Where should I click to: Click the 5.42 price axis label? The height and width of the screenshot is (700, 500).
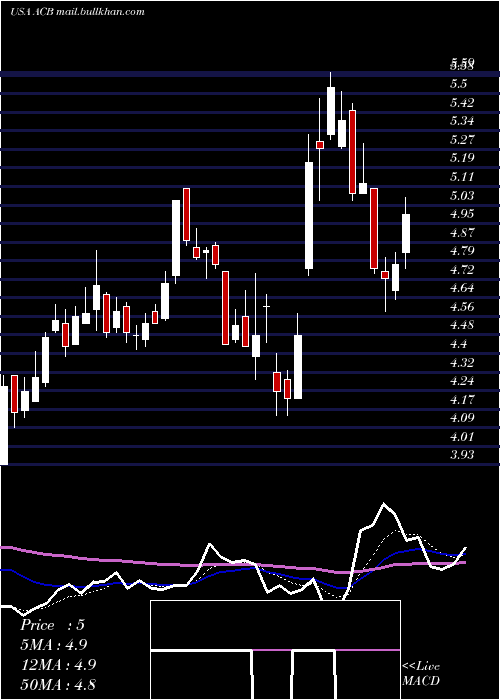tap(462, 103)
